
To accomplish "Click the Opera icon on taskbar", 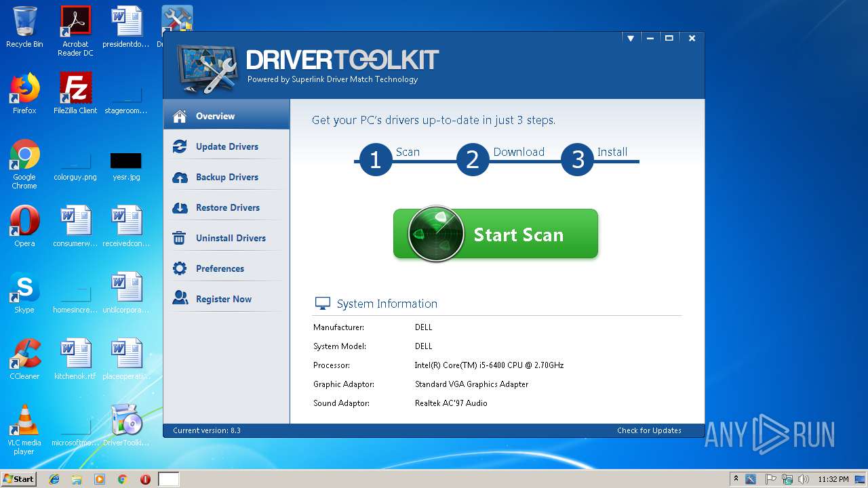I will (x=145, y=479).
